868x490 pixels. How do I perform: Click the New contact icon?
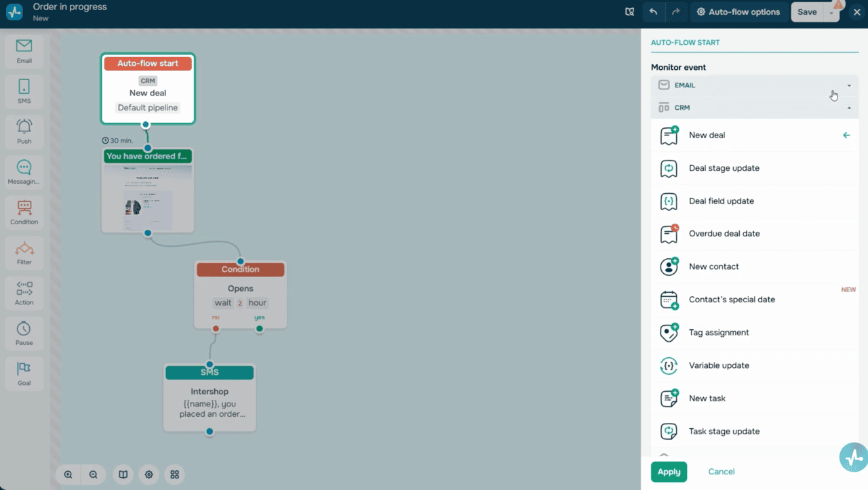pos(669,266)
